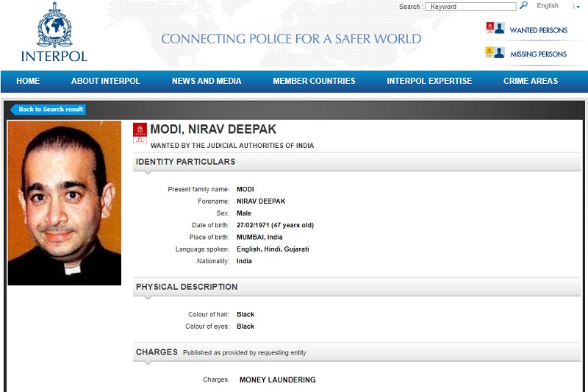Click the Keyword search field
Viewport: 588px width, 392px height.
coord(470,7)
